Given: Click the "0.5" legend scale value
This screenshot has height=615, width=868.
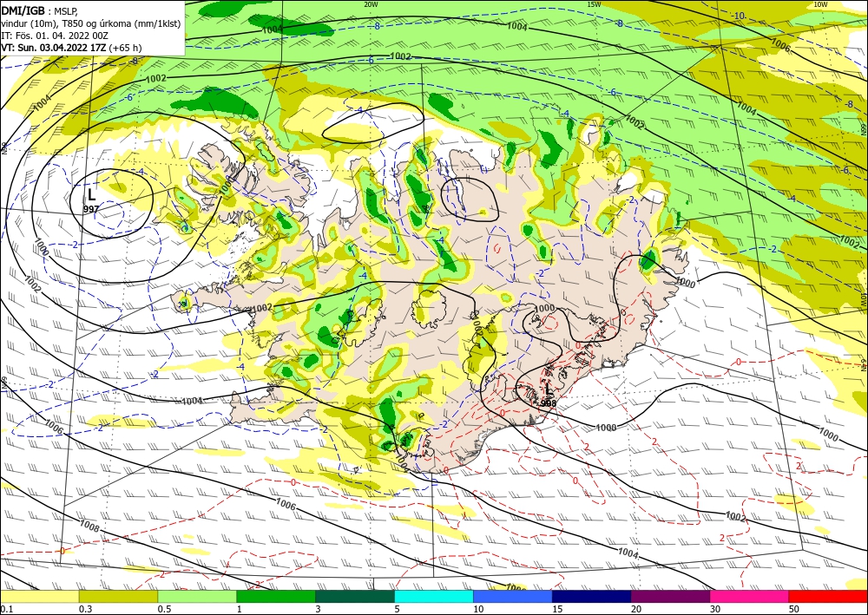Looking at the screenshot, I should [x=164, y=609].
